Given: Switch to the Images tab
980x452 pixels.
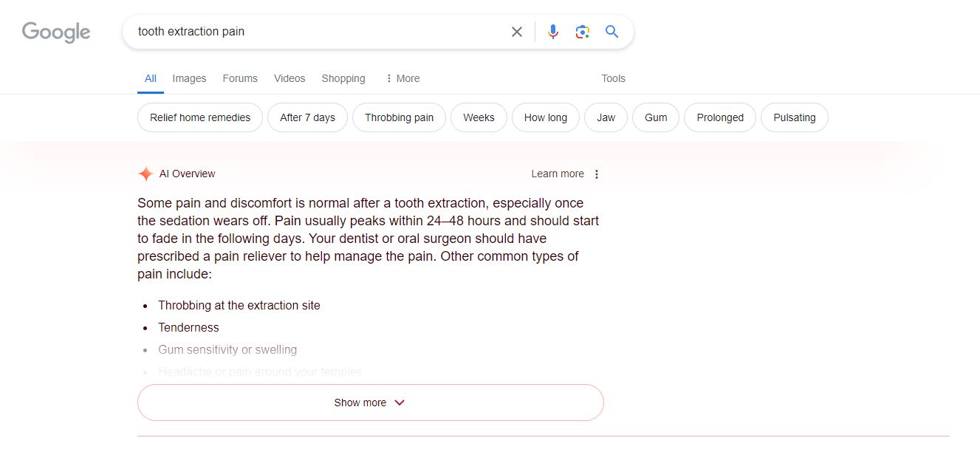Looking at the screenshot, I should (x=189, y=78).
